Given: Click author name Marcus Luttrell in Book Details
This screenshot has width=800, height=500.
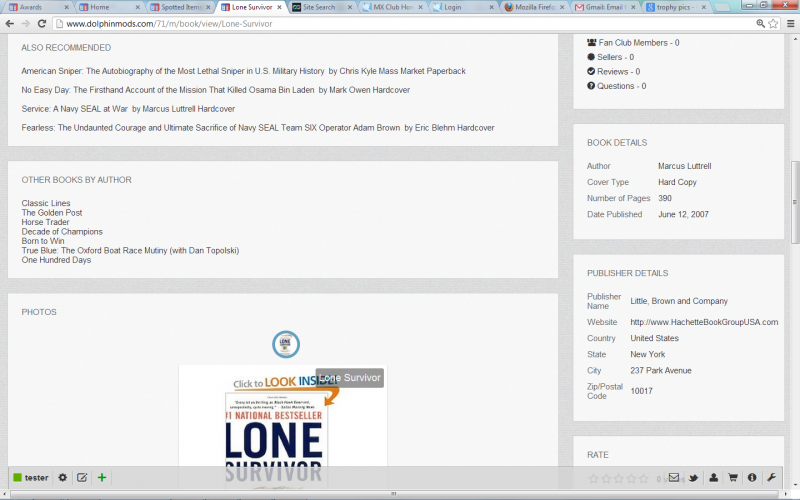Looking at the screenshot, I should pyautogui.click(x=684, y=166).
